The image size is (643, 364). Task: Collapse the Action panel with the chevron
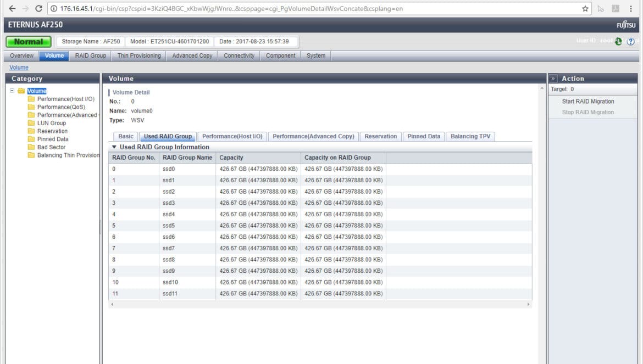[553, 79]
